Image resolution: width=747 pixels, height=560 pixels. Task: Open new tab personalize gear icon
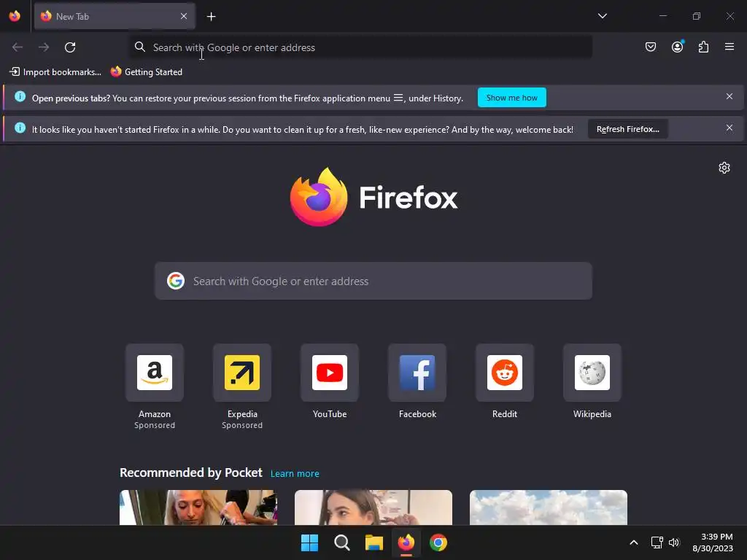click(724, 168)
